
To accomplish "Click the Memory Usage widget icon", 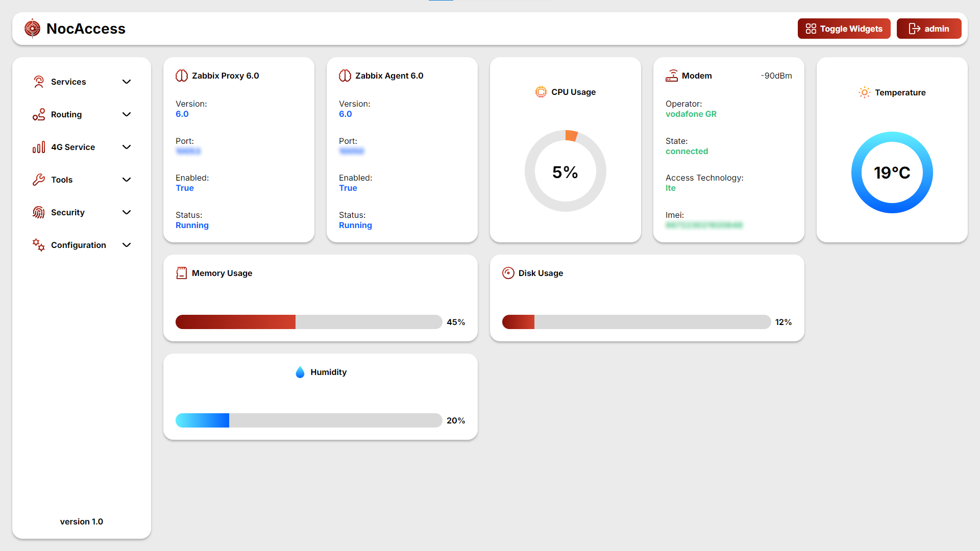I will pos(181,273).
